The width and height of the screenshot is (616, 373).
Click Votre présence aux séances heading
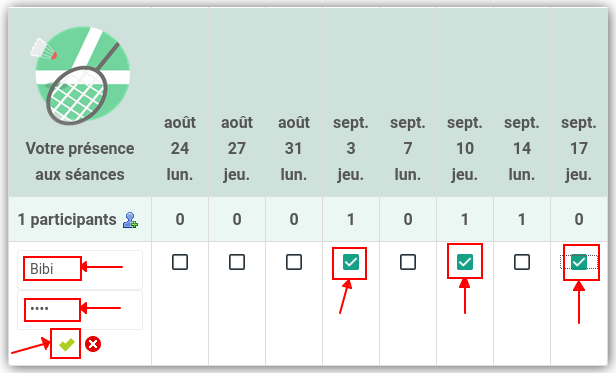[80, 162]
